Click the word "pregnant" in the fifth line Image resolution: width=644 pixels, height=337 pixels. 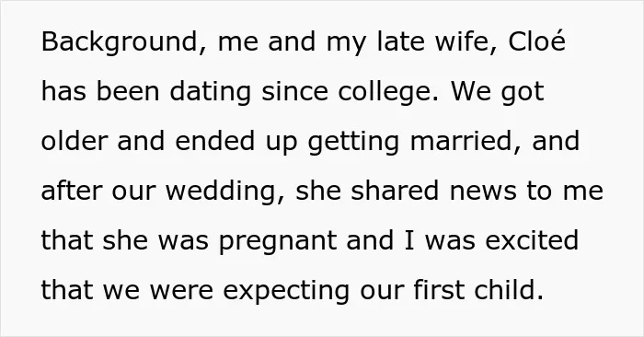pyautogui.click(x=278, y=242)
